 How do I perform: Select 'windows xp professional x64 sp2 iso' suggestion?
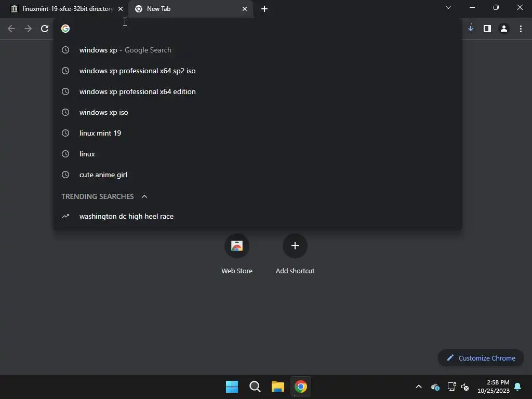(258, 71)
